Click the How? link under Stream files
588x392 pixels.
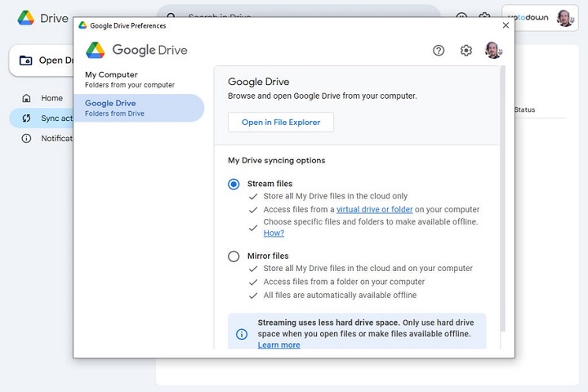(274, 233)
